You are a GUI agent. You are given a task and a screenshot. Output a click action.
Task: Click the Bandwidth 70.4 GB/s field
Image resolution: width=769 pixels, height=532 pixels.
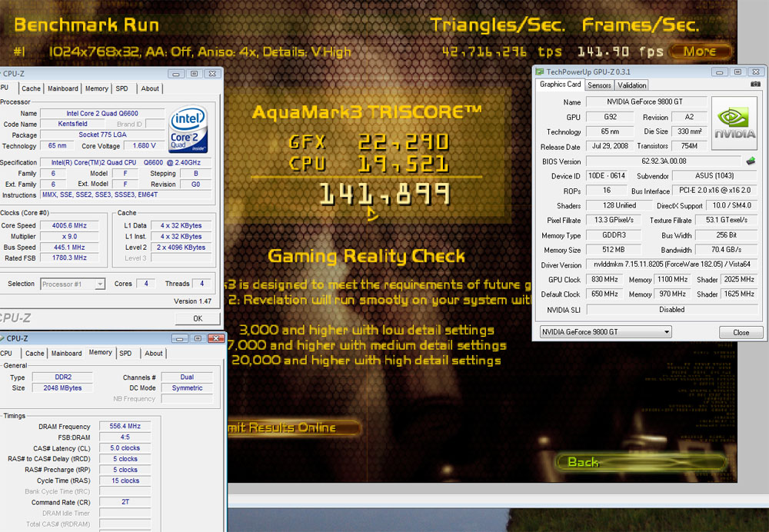click(727, 250)
